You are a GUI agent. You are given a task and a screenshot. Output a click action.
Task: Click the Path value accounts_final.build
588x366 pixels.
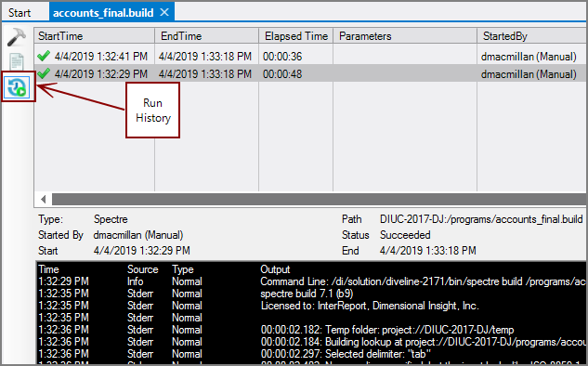[x=481, y=219]
